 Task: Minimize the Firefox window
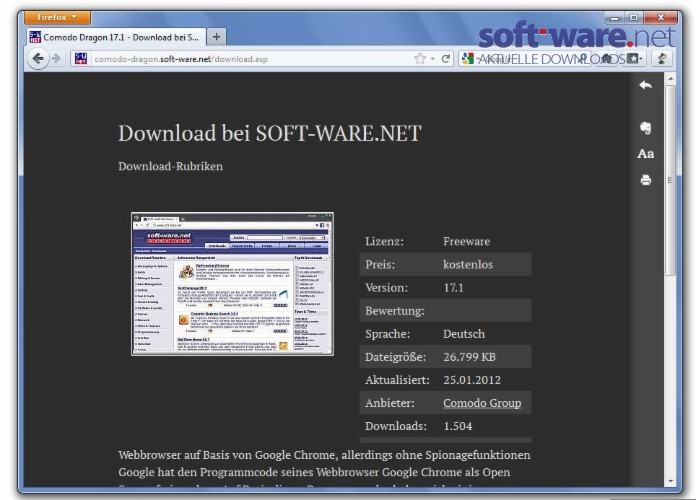[x=614, y=18]
